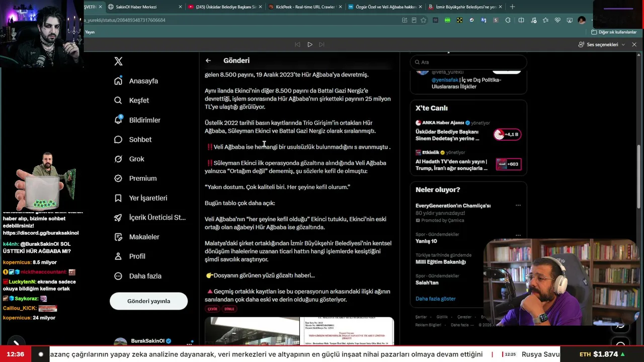Open more options for EveryGeneration'ın Chamlıca'sı
Screen dimensions: 644x362
[518, 205]
